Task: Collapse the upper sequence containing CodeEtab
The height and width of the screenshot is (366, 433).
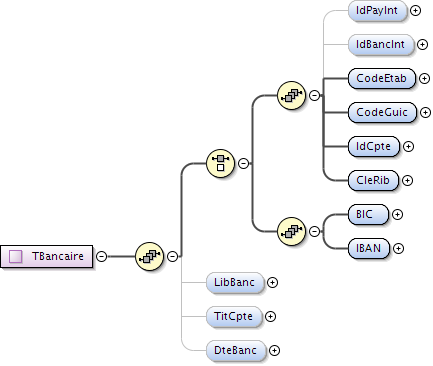Action: coord(315,95)
